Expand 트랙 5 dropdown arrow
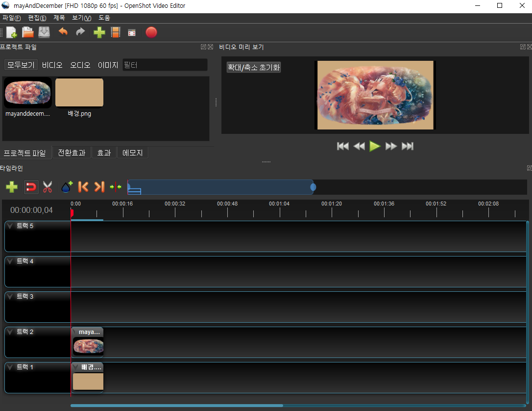This screenshot has width=532, height=411. [x=10, y=226]
